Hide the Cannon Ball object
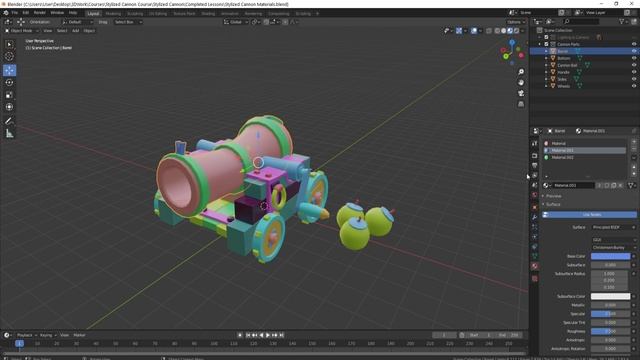 coord(634,65)
